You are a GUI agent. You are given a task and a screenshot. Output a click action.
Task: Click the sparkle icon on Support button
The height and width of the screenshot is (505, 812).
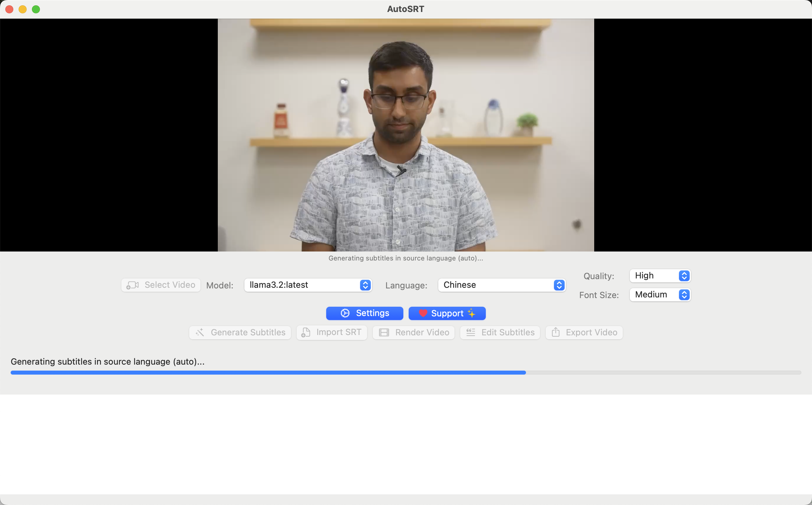(x=471, y=313)
